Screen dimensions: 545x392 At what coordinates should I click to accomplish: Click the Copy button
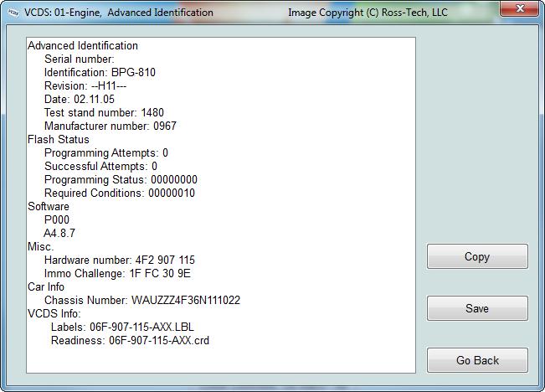coord(477,256)
